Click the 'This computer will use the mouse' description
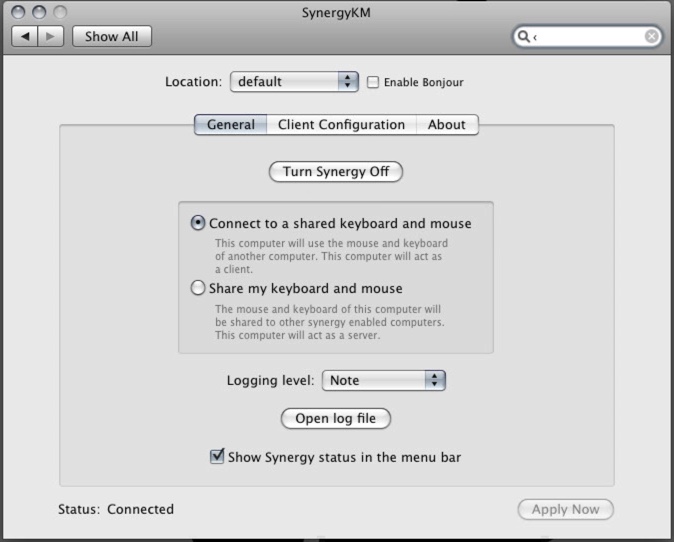Viewport: 674px width, 542px height. [x=331, y=256]
